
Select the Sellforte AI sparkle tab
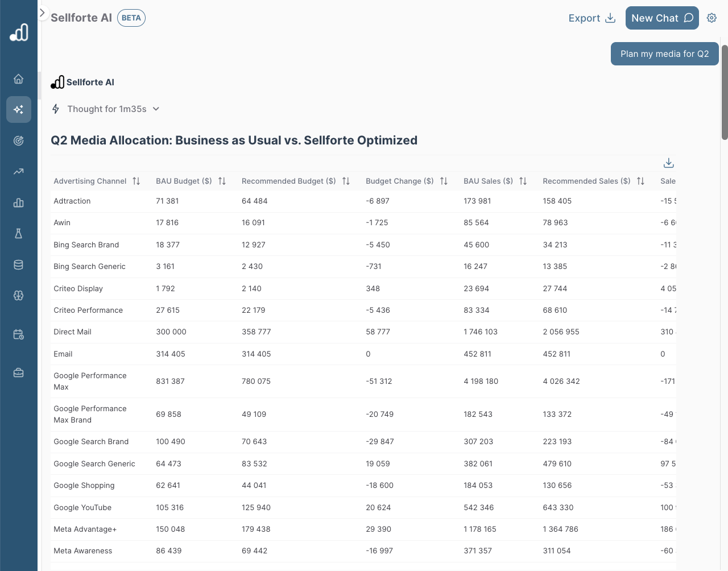pyautogui.click(x=19, y=109)
